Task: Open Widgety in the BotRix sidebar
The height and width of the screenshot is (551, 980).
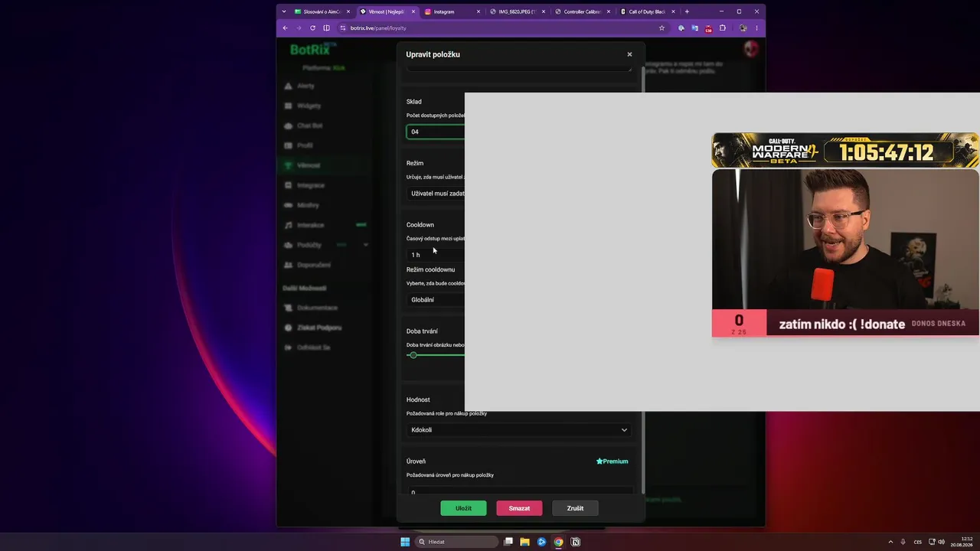Action: (309, 106)
